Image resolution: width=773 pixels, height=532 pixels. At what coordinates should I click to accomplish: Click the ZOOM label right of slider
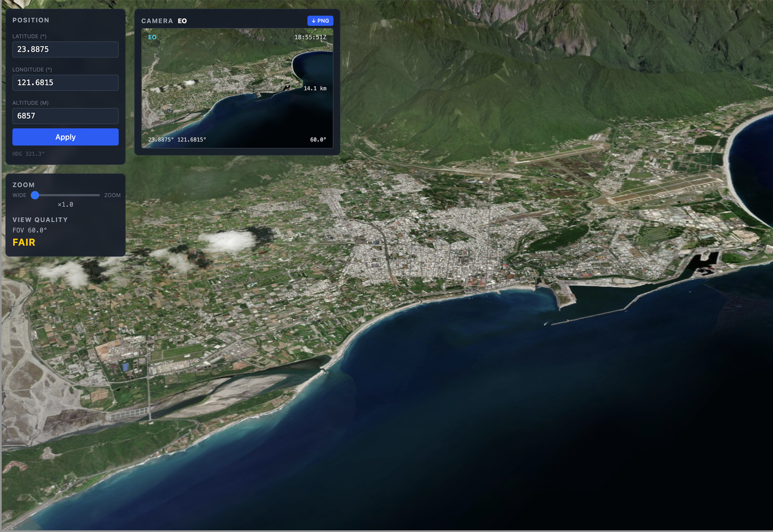tap(112, 195)
